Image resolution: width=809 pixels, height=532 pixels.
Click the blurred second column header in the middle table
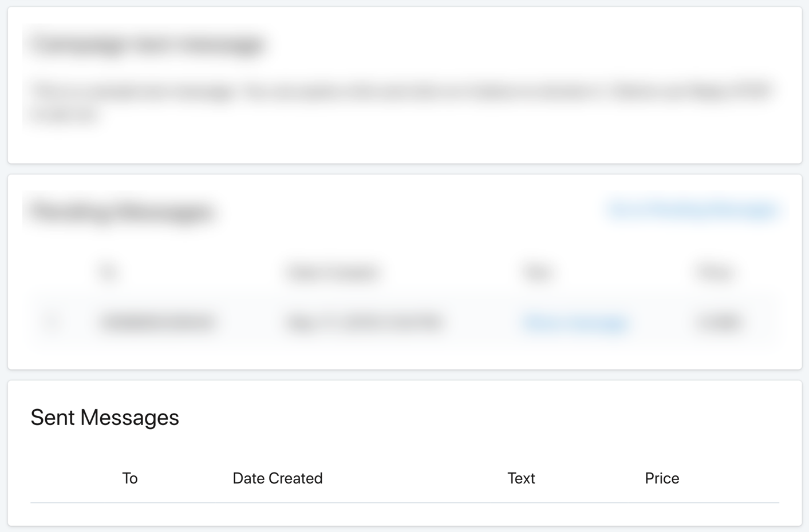click(333, 272)
